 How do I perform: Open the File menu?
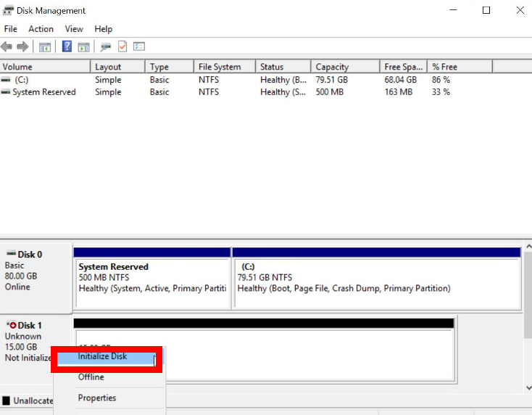(x=10, y=29)
